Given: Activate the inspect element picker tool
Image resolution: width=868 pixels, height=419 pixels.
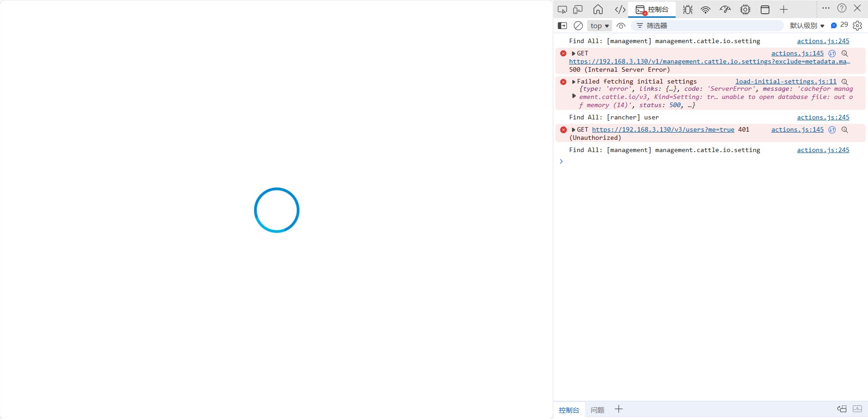Looking at the screenshot, I should coord(562,10).
